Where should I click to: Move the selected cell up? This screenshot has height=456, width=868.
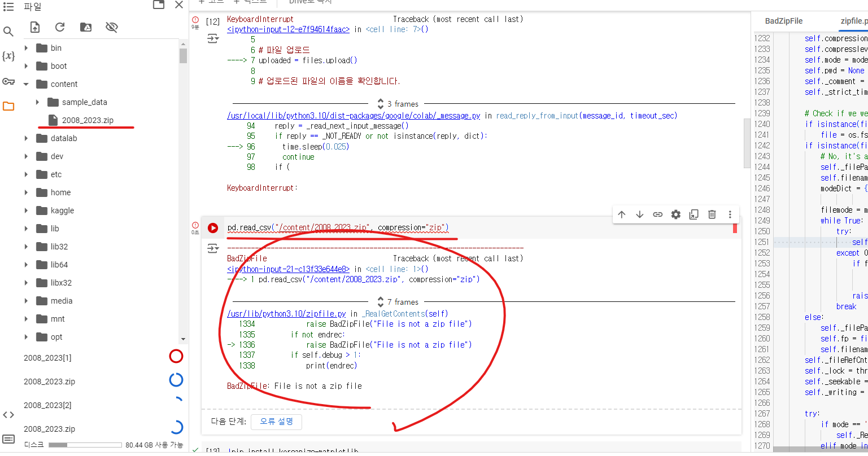(x=622, y=214)
